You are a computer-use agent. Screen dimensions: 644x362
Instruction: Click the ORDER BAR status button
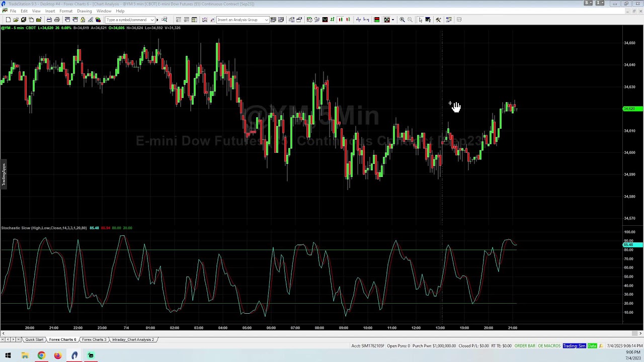coord(525,346)
